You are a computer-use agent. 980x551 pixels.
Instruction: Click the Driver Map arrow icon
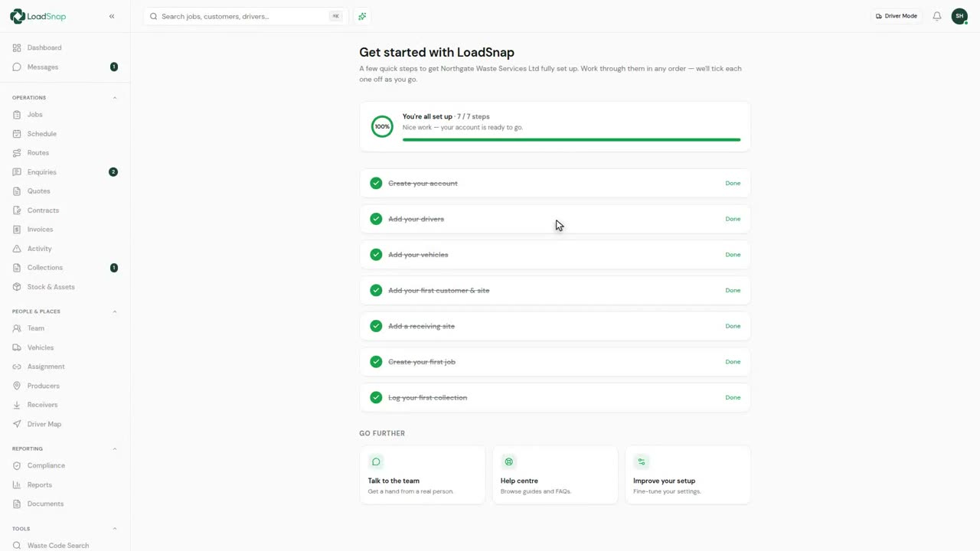17,424
